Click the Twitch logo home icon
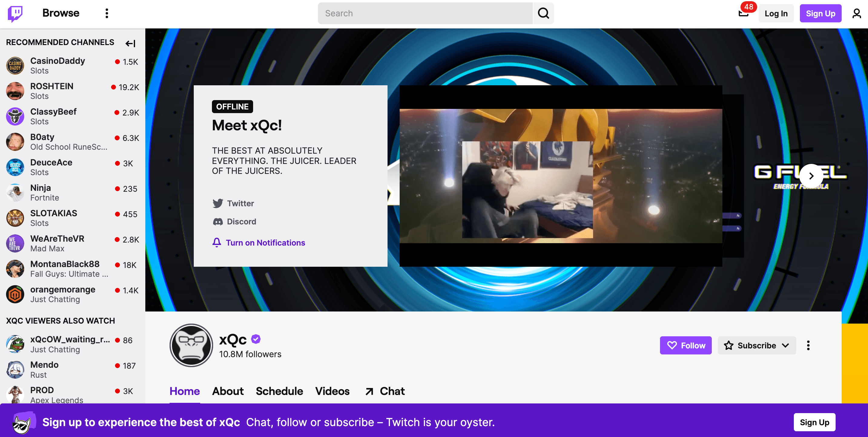The image size is (868, 437). [15, 14]
